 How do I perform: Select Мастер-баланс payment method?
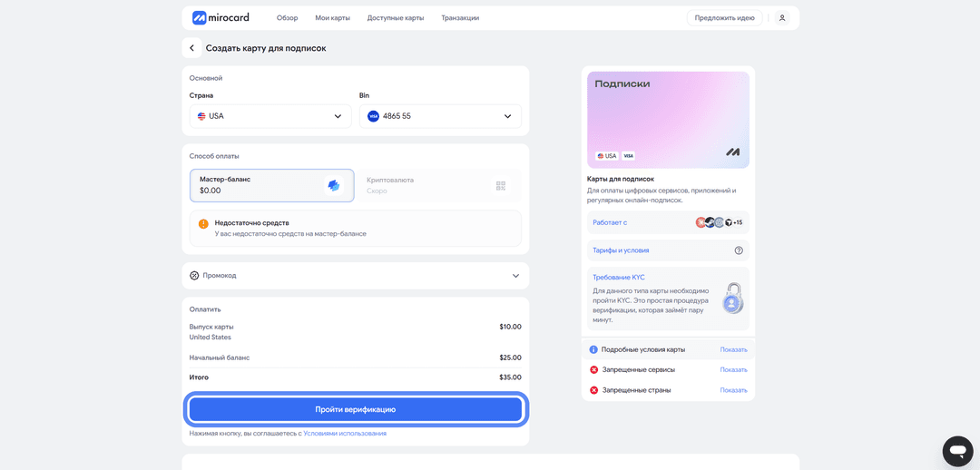coord(272,186)
